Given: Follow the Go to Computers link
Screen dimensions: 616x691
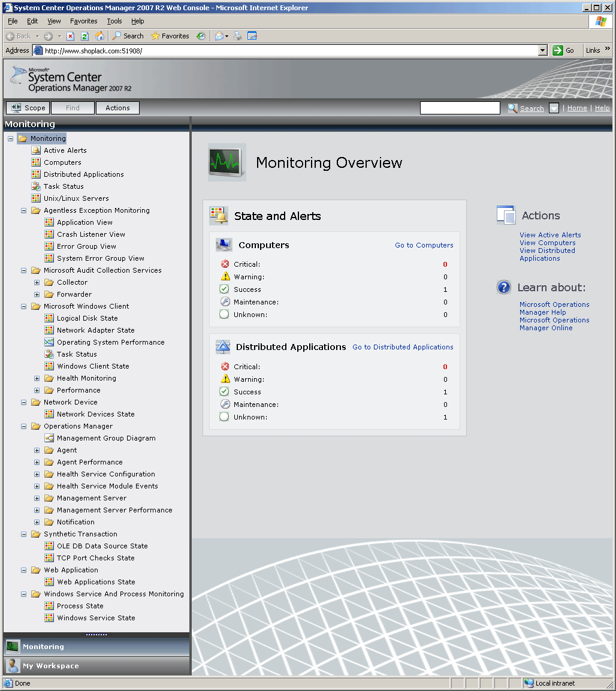Looking at the screenshot, I should (x=424, y=245).
